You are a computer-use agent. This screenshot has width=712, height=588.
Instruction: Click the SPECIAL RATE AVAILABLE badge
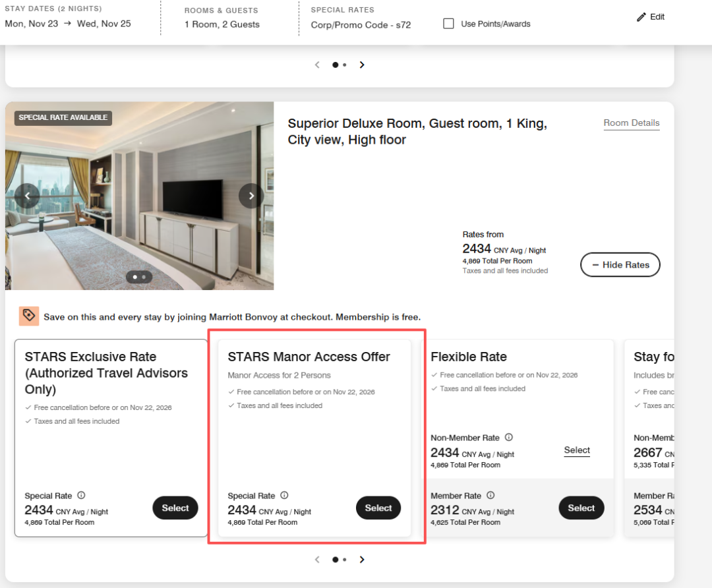(x=63, y=117)
